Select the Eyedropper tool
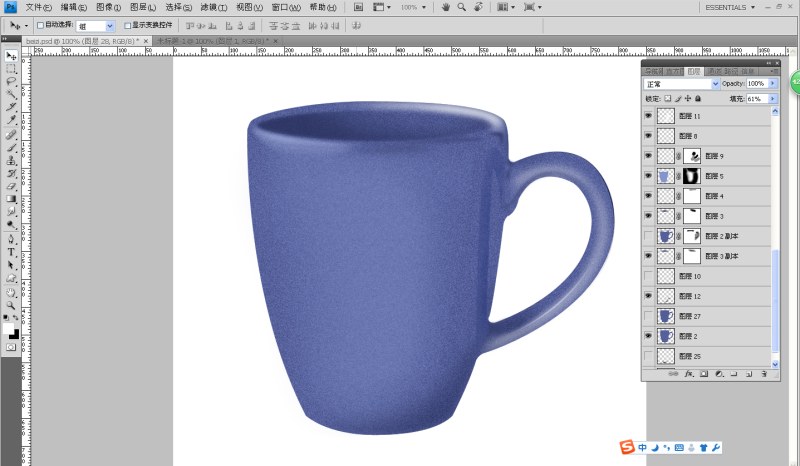This screenshot has width=800, height=466. tap(11, 120)
